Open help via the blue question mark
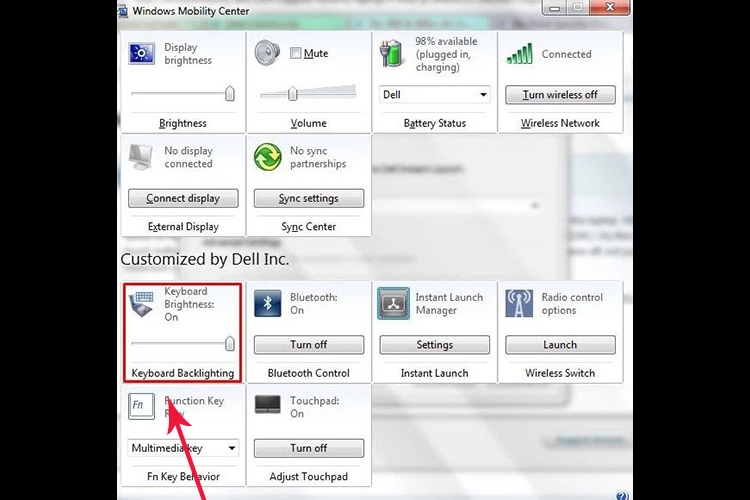 pos(621,495)
